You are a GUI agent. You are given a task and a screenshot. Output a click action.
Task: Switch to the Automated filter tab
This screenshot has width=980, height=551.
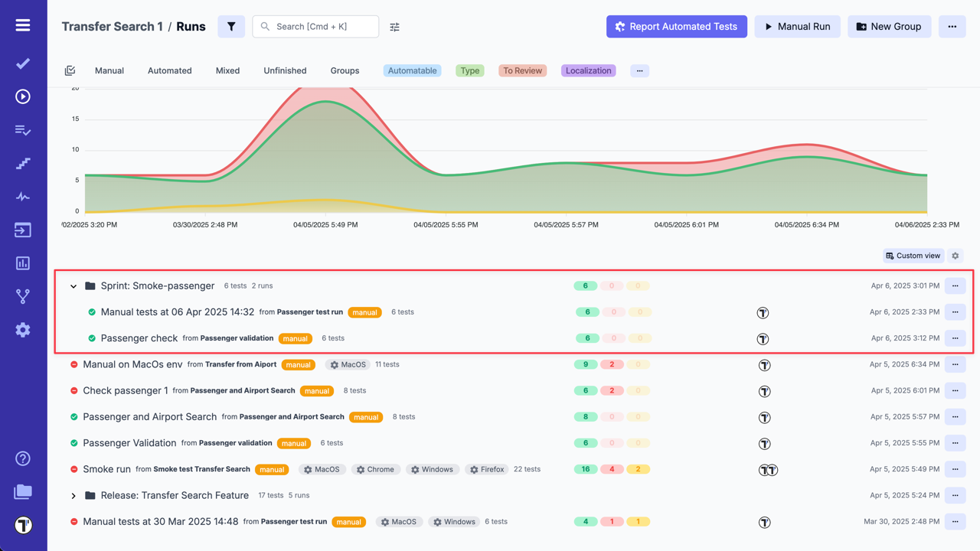[169, 70]
